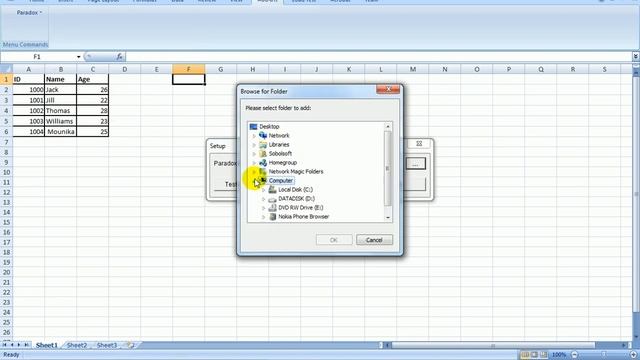This screenshot has width=640, height=360.
Task: Select column M header
Action: pos(413,69)
